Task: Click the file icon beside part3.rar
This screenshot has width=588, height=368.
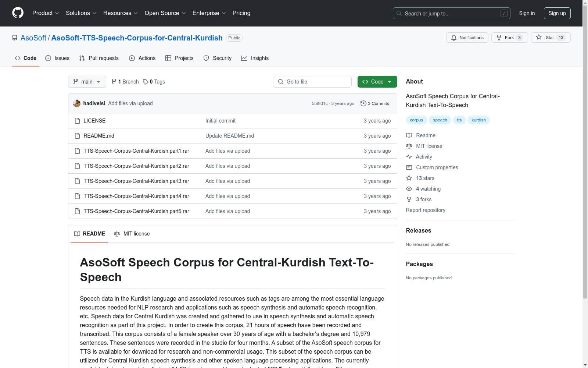Action: point(77,181)
